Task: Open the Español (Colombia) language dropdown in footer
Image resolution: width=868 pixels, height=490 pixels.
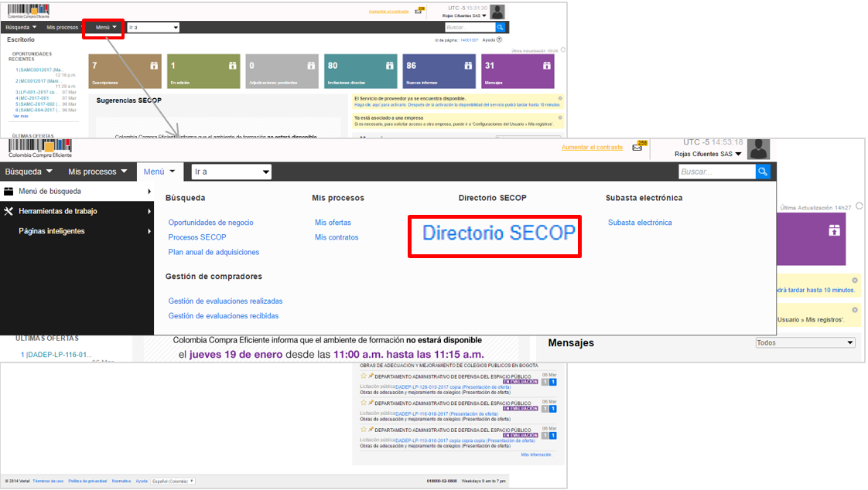Action: click(173, 481)
